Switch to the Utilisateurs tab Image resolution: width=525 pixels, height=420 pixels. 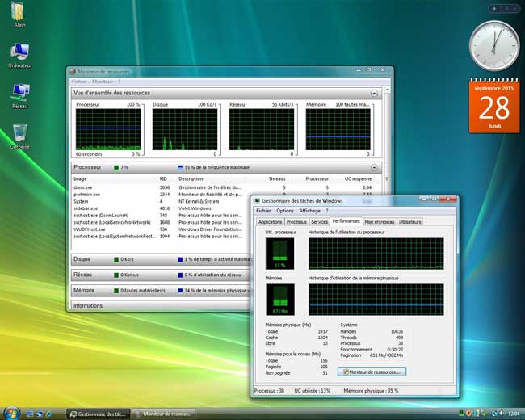(x=409, y=222)
